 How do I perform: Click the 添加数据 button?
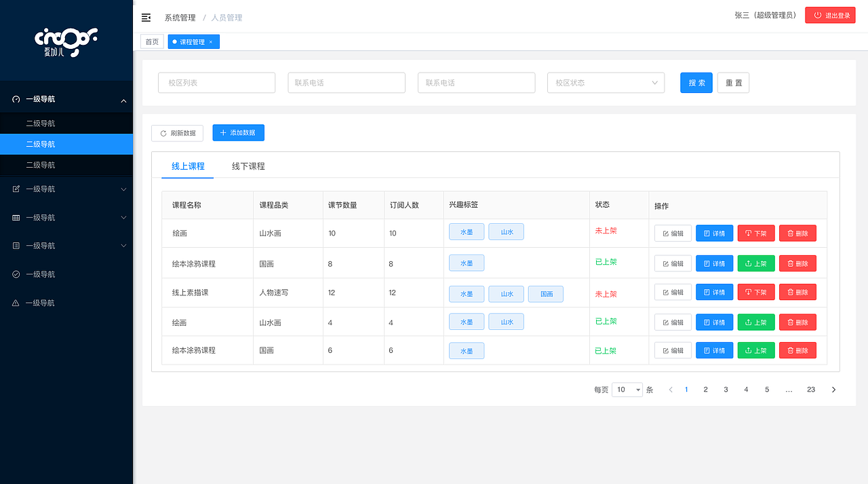[238, 133]
